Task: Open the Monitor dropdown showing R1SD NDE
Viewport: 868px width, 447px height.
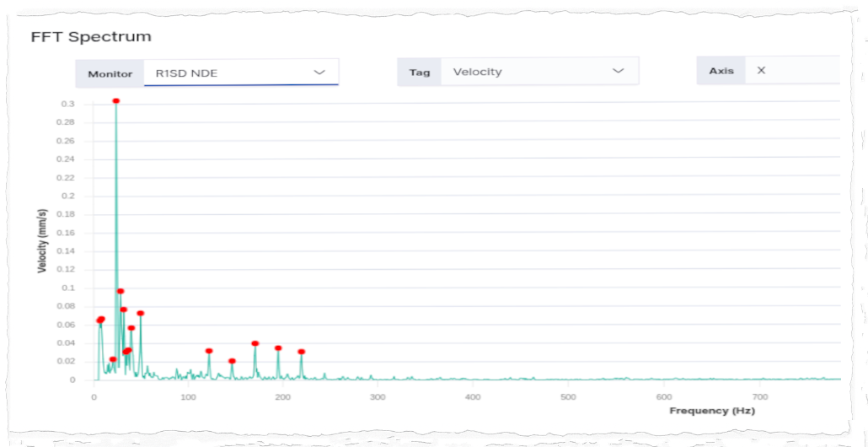Action: pyautogui.click(x=241, y=73)
